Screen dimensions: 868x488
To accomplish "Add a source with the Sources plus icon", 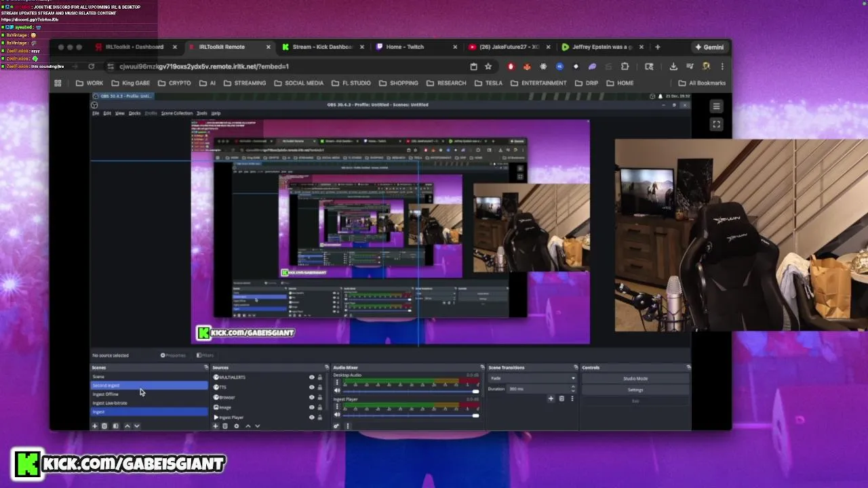I will 216,426.
